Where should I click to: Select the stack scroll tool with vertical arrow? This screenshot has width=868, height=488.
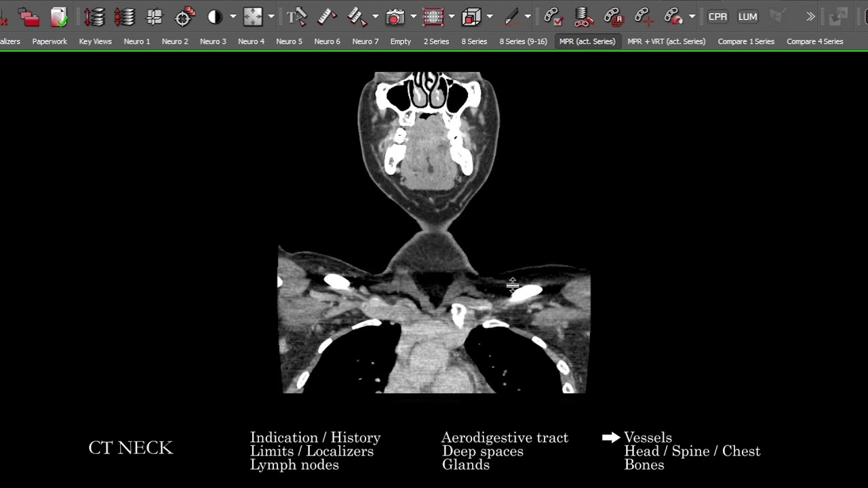tap(94, 17)
